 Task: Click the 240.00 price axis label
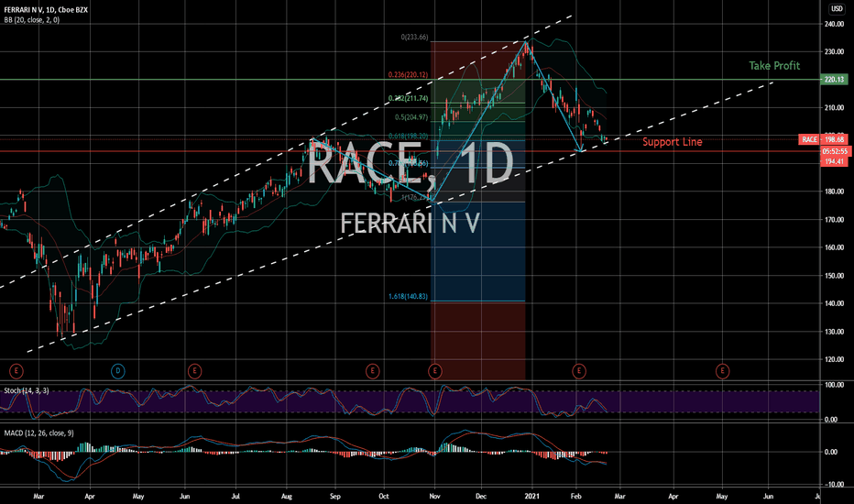835,24
